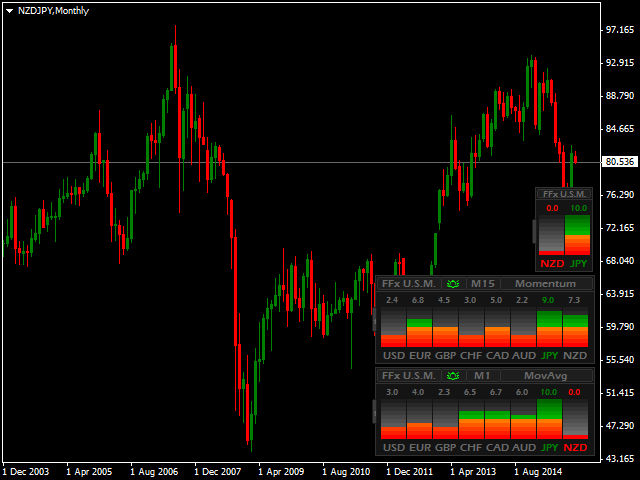Change the M15 timeframe in the Momentum panel

point(483,284)
